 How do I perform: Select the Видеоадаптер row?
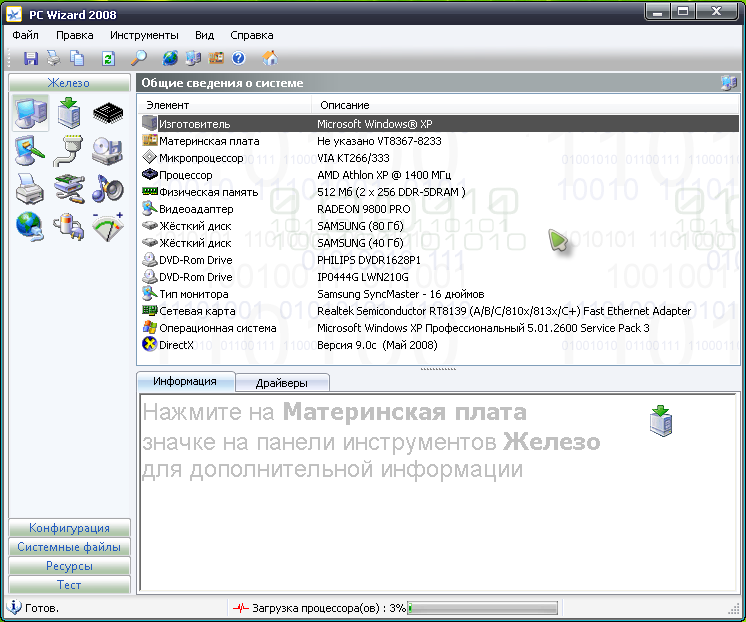point(440,209)
